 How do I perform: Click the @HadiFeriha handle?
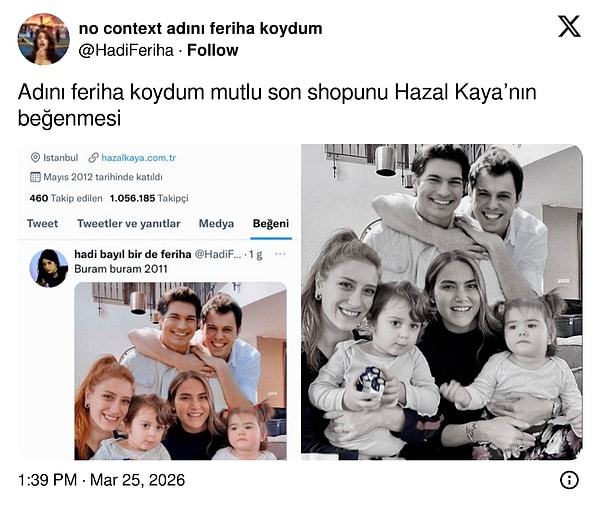tap(126, 50)
